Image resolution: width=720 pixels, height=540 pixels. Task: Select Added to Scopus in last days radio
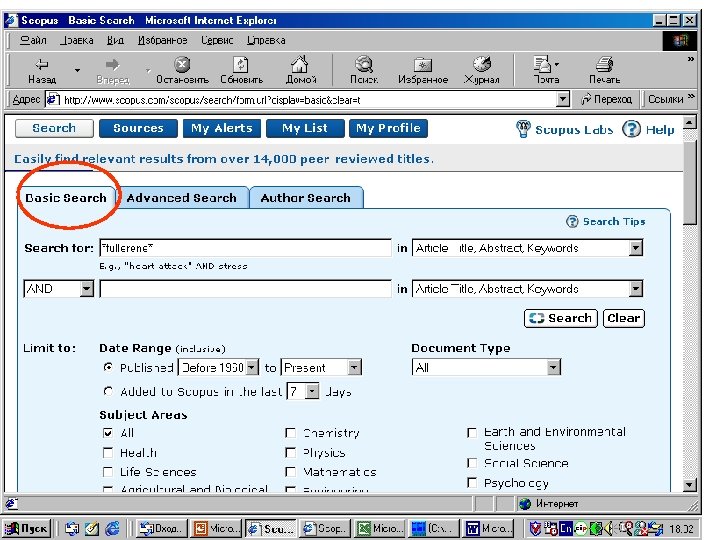pos(108,391)
